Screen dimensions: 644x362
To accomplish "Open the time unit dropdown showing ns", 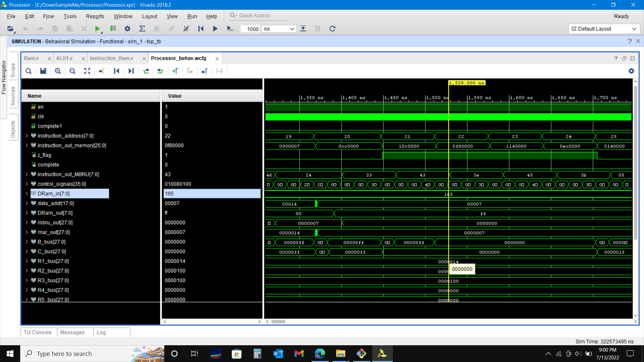I will (279, 29).
